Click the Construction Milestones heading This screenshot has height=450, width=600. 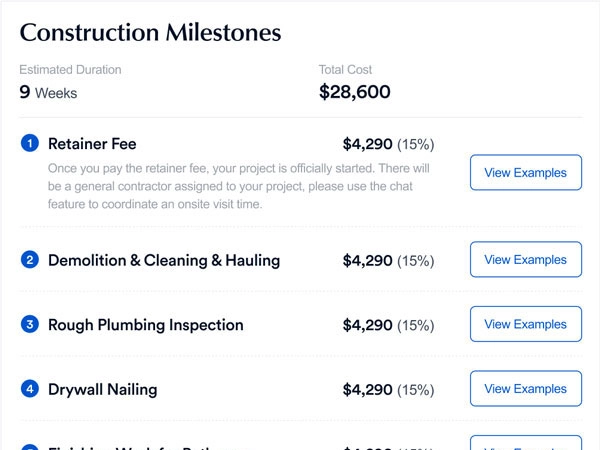(x=150, y=34)
